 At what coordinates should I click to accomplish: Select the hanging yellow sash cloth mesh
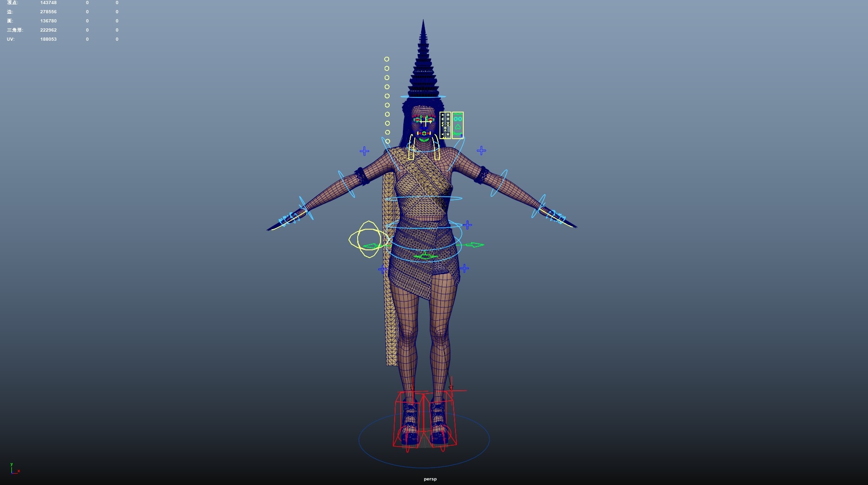coord(390,297)
